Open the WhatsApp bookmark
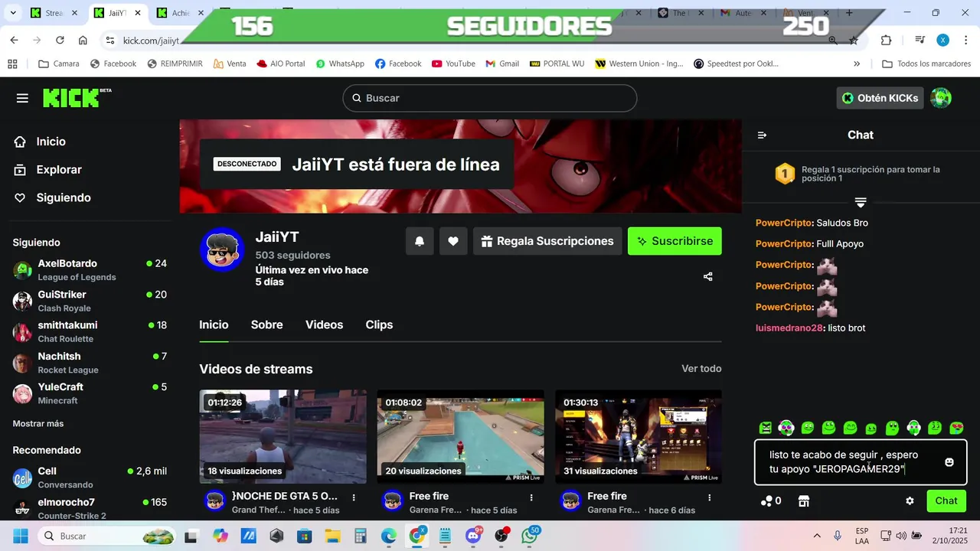This screenshot has width=980, height=551. click(340, 64)
